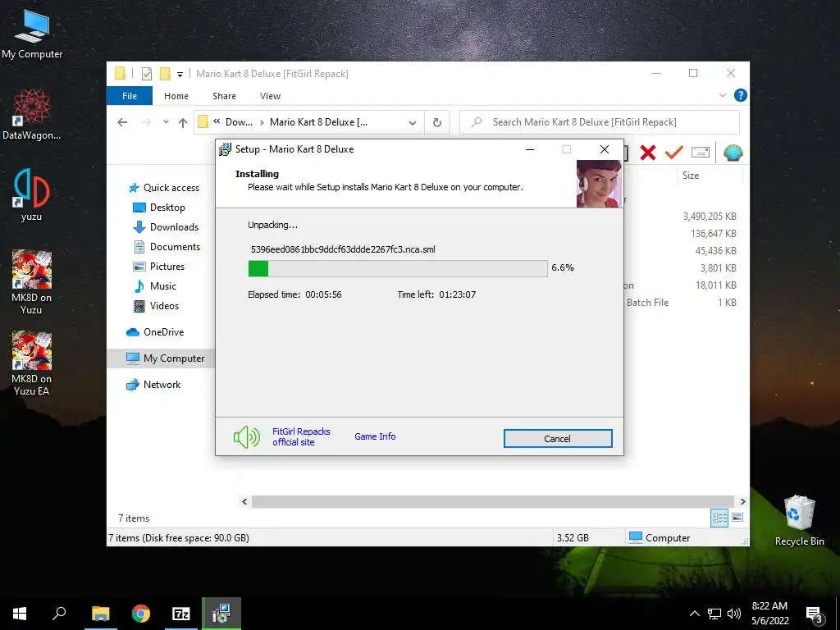Switch to details view layout icon
Screen dimensions: 840x630
point(719,518)
